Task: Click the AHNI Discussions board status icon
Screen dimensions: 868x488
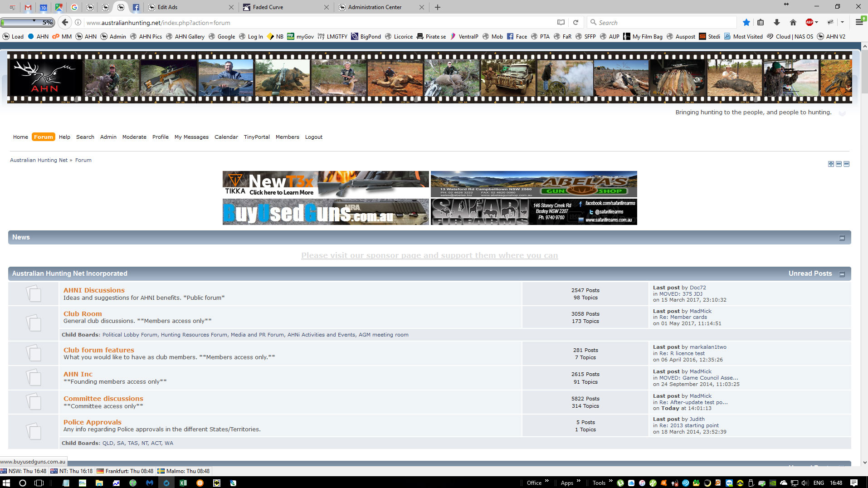Action: [x=33, y=293]
